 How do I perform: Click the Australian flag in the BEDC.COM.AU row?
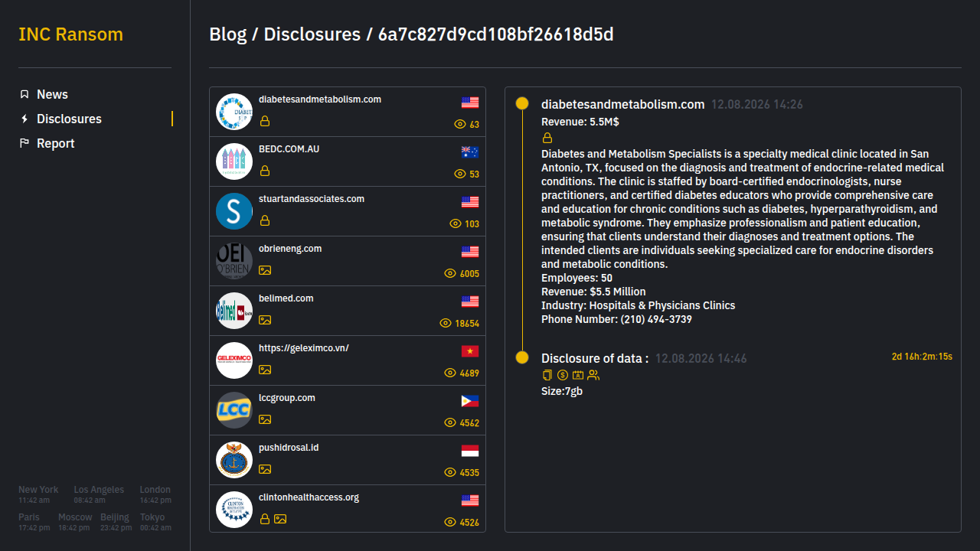[x=470, y=152]
